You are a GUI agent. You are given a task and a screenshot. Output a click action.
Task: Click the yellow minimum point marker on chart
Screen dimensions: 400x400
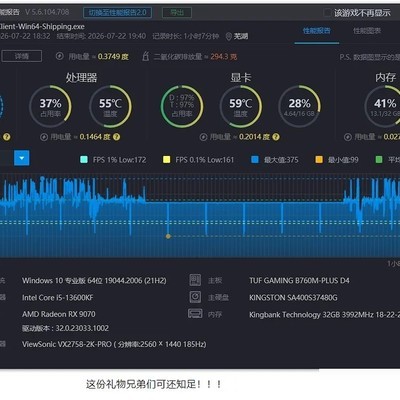pyautogui.click(x=168, y=236)
